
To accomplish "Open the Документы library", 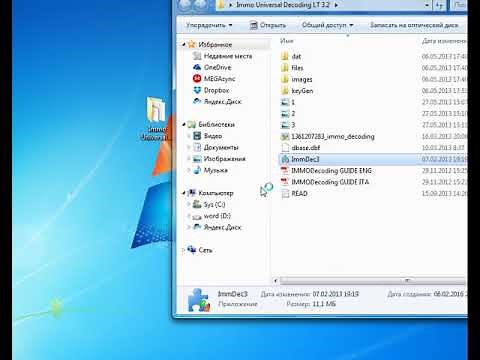I will click(x=221, y=147).
